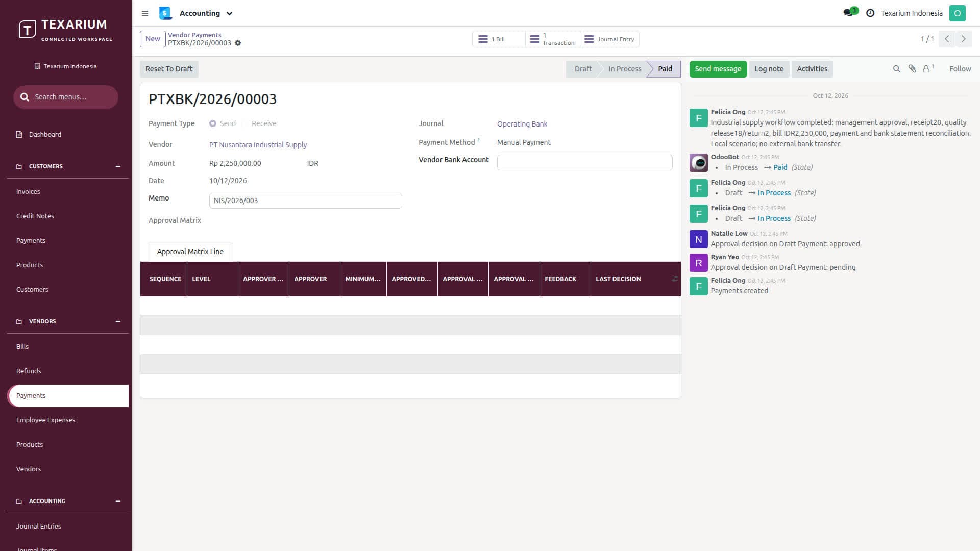Viewport: 980px width, 551px height.
Task: Collapse the Vendors sidebar section
Action: [118, 321]
